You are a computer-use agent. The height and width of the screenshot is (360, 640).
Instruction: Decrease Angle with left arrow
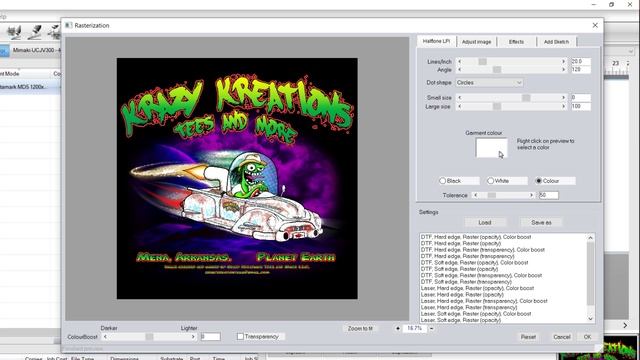[x=460, y=70]
